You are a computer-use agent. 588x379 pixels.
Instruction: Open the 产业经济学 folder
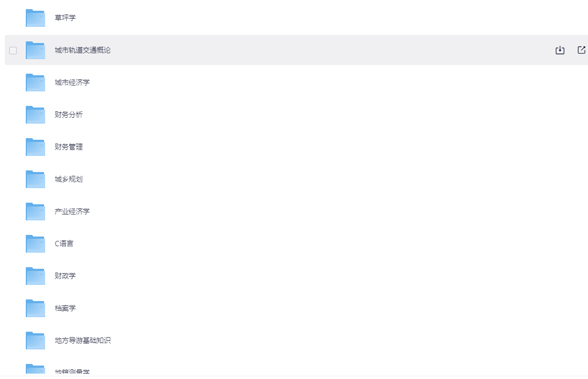pos(71,211)
